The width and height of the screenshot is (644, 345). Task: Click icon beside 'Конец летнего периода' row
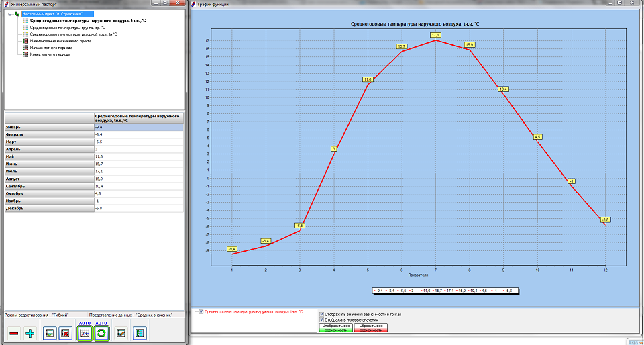(25, 54)
